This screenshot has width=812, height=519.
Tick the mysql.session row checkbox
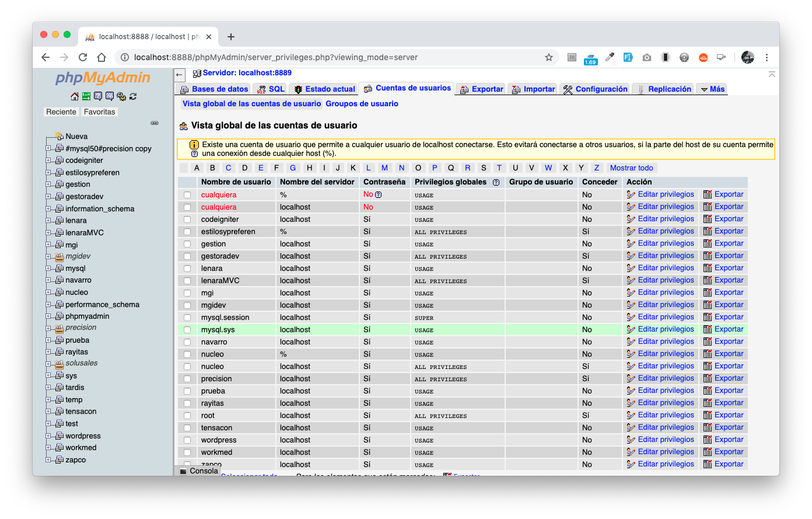pyautogui.click(x=187, y=318)
